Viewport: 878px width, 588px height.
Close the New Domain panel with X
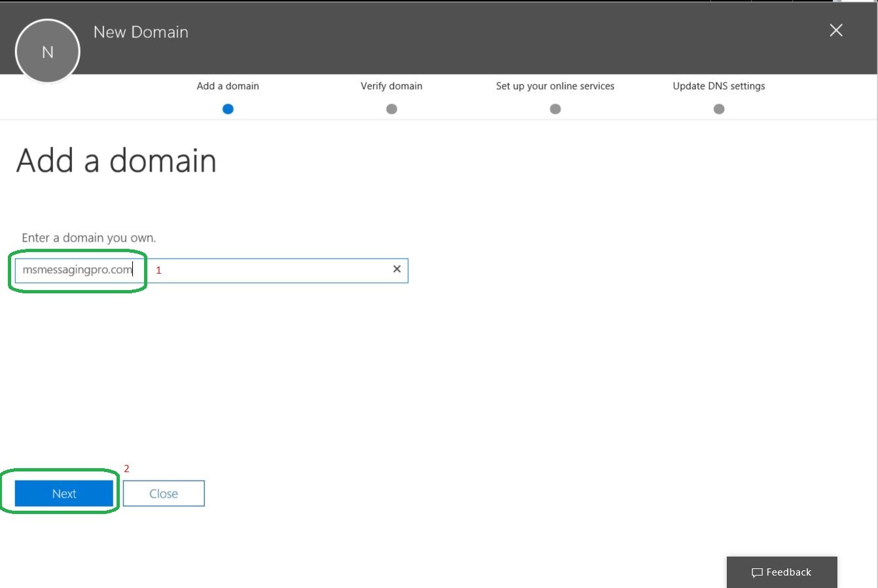click(836, 30)
